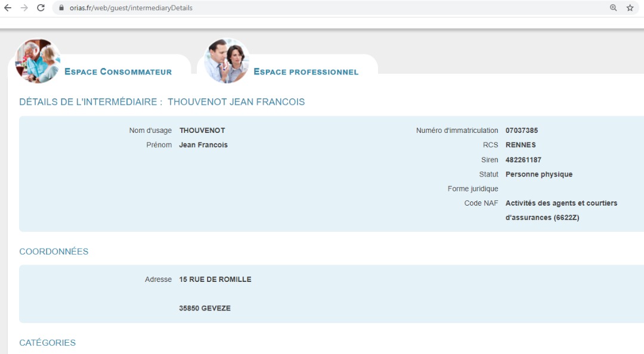
Task: Select the 'Siren' label
Action: 490,160
